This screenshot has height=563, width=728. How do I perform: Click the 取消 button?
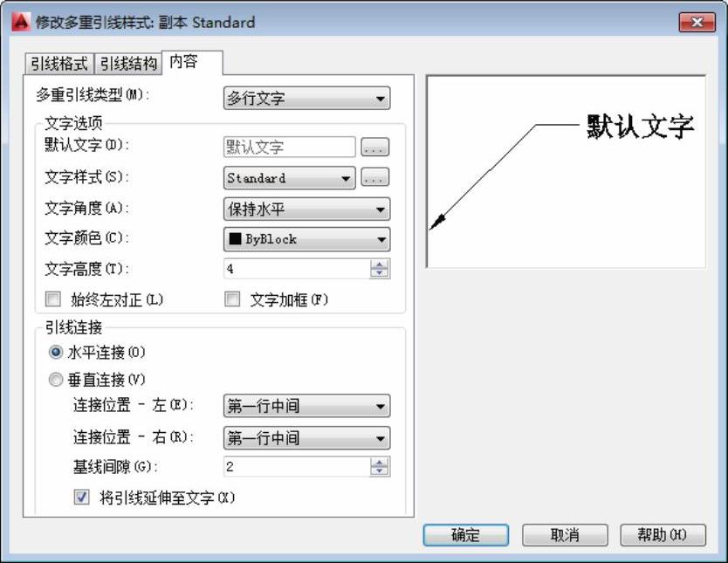click(565, 535)
